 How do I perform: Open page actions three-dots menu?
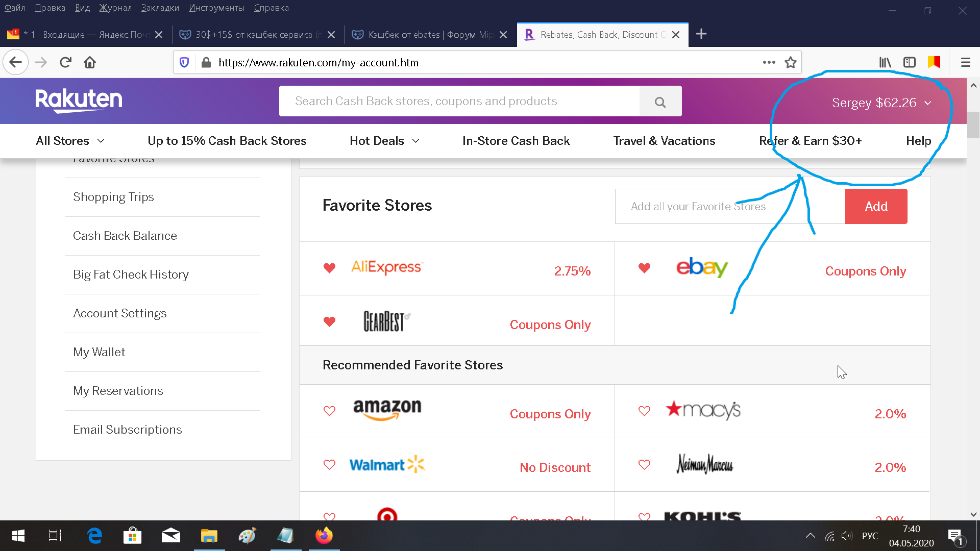769,63
